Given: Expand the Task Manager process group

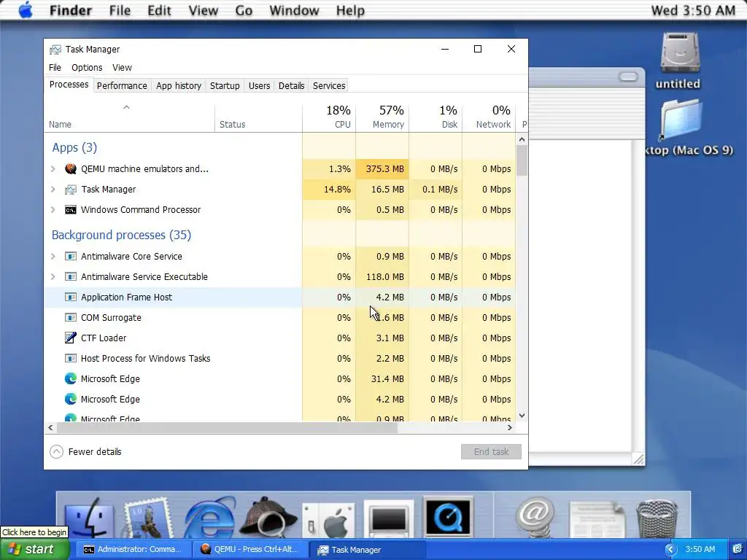Looking at the screenshot, I should pyautogui.click(x=53, y=189).
